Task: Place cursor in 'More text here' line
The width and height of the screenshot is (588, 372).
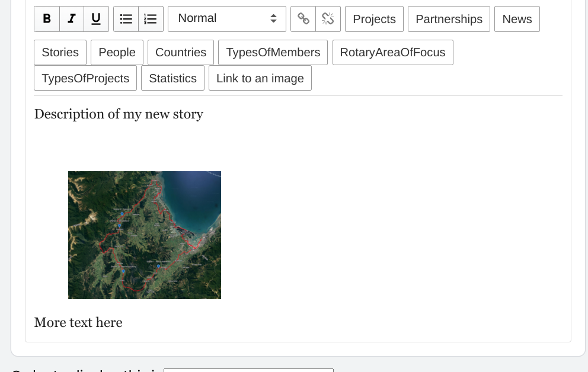Action: pos(78,323)
